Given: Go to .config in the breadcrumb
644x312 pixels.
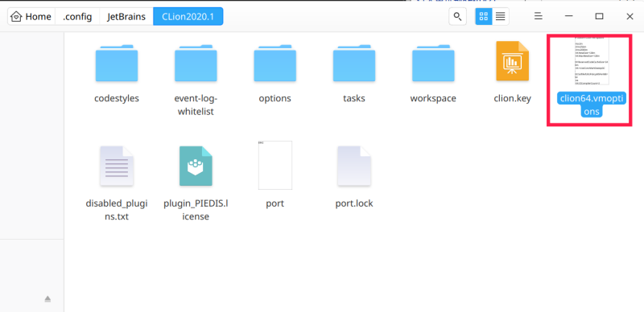Looking at the screenshot, I should click(x=77, y=16).
